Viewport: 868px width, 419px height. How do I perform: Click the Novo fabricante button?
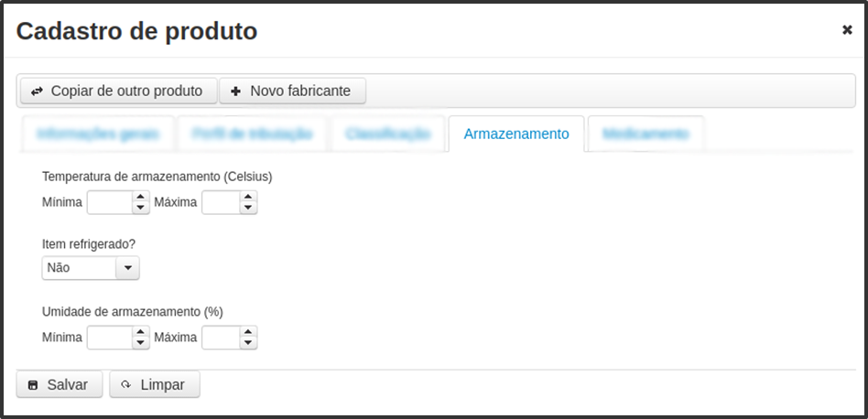tap(292, 91)
